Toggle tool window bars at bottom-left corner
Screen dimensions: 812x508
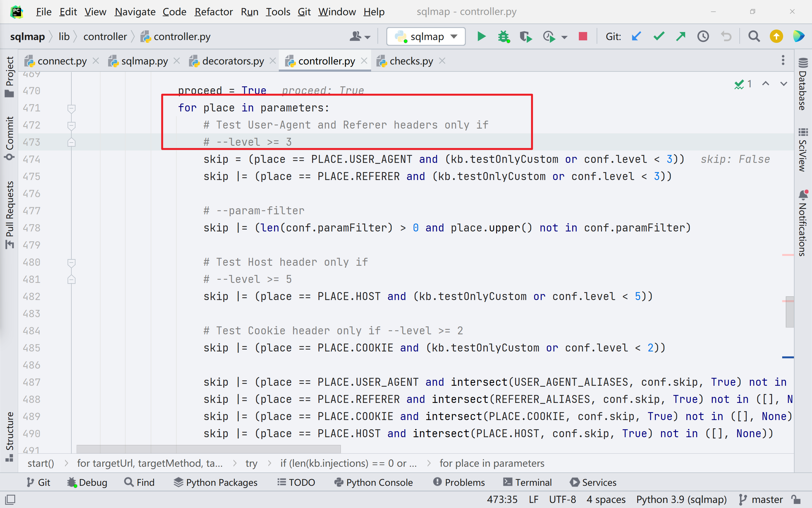[10, 500]
